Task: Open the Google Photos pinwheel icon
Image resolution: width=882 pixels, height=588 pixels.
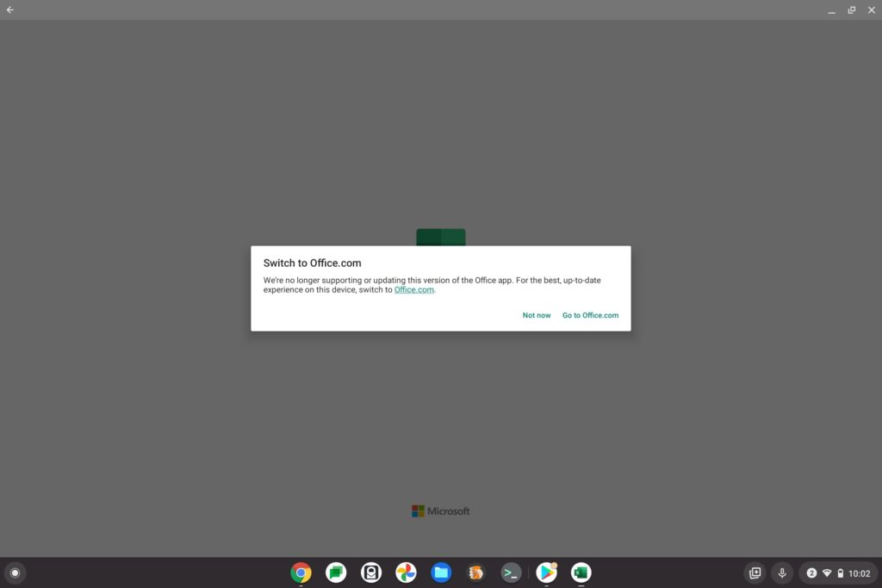Action: pos(407,573)
